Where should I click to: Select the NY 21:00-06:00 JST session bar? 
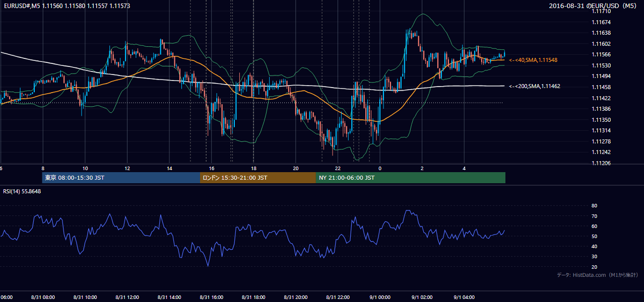click(x=411, y=178)
